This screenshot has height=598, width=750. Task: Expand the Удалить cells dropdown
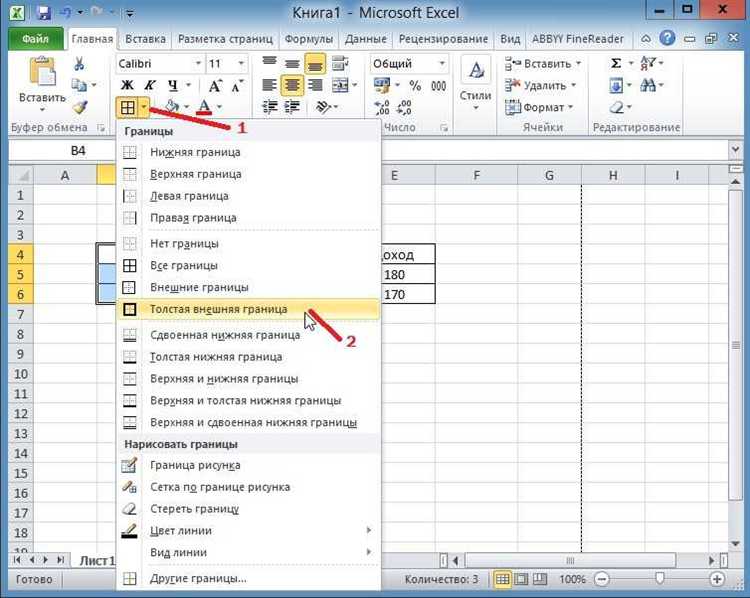coord(573,86)
